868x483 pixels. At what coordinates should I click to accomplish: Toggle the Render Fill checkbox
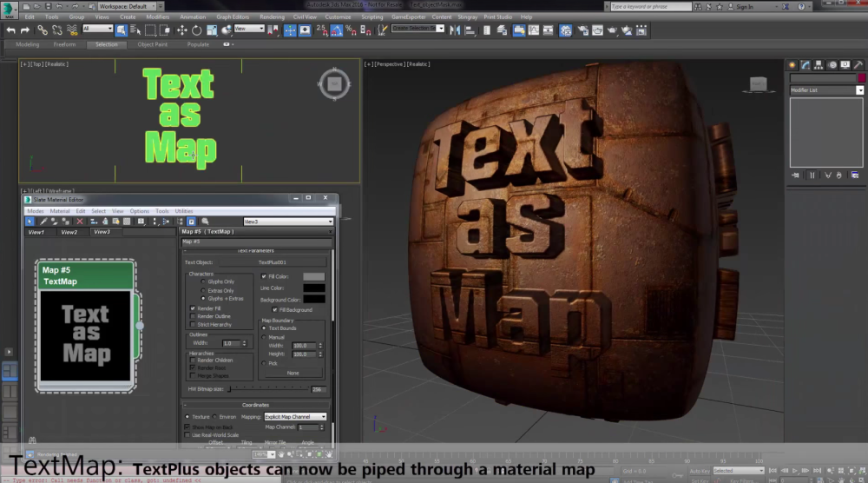click(193, 308)
